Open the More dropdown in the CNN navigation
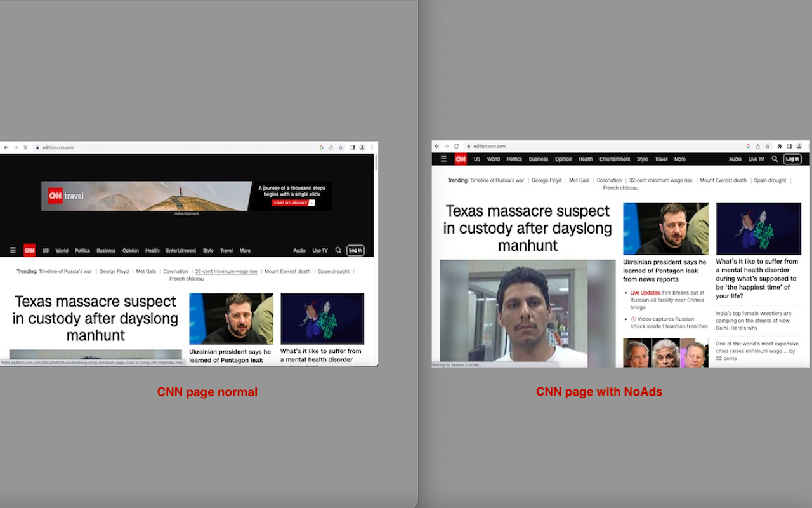 (680, 159)
